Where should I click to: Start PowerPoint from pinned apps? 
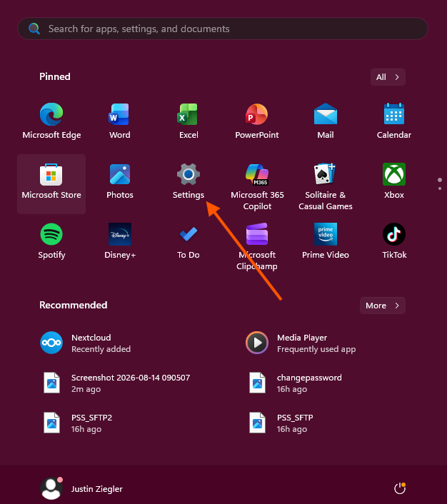[257, 121]
